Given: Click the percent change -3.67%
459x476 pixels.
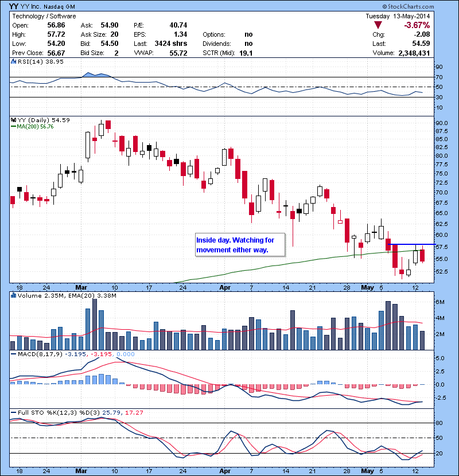Looking at the screenshot, I should point(417,25).
